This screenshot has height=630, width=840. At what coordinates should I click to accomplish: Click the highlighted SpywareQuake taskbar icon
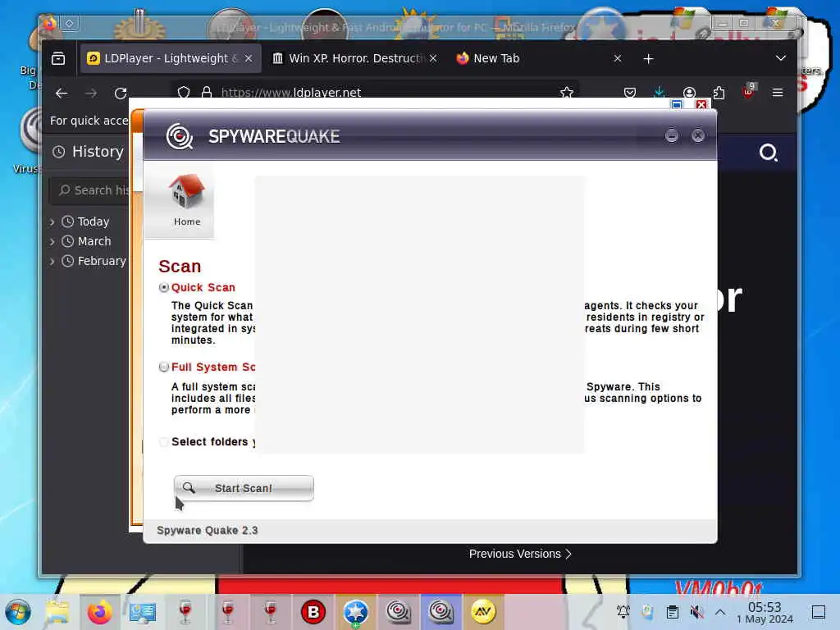(441, 612)
